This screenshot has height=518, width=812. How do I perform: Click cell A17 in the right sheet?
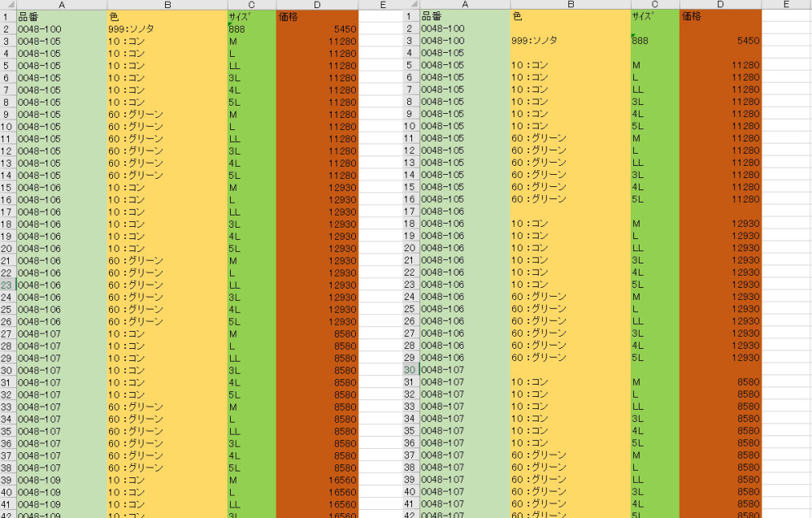[464, 211]
